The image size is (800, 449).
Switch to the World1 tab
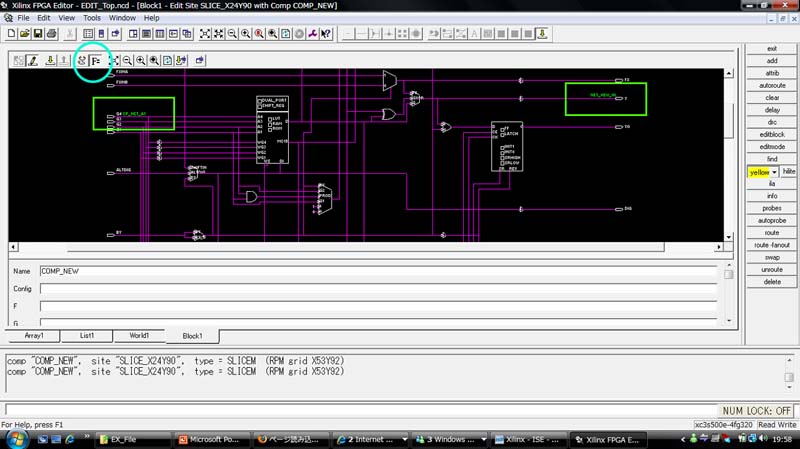(x=139, y=336)
